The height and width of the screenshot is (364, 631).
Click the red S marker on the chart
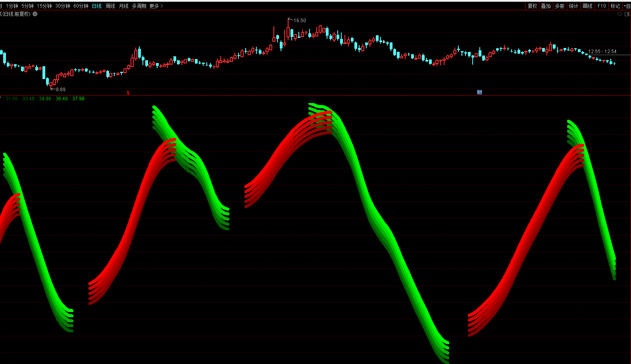128,93
